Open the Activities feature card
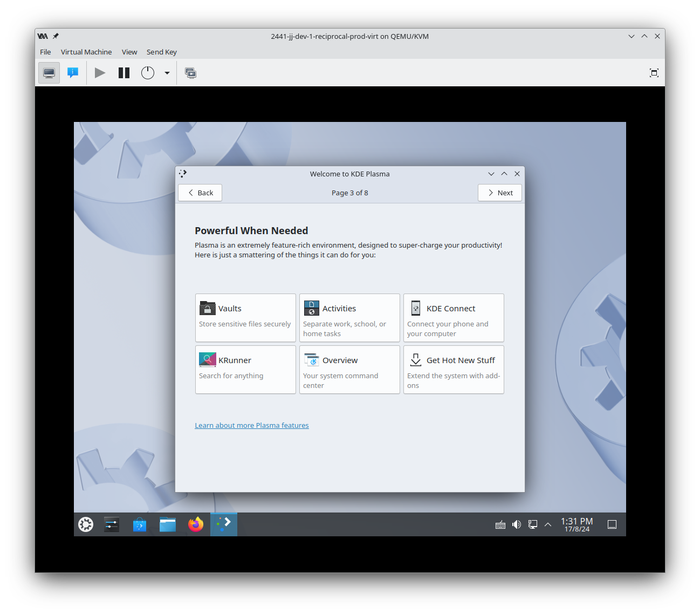This screenshot has height=614, width=700. pyautogui.click(x=349, y=318)
